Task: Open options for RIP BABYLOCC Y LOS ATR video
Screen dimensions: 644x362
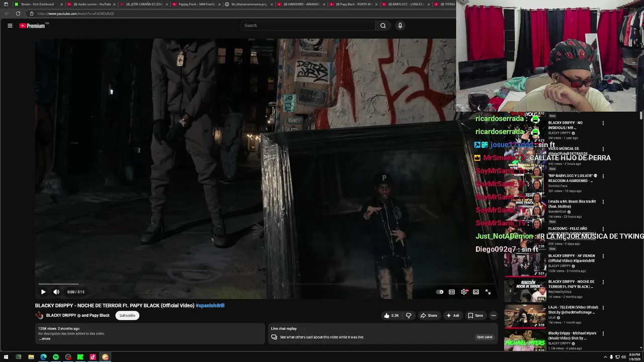Action: [603, 176]
